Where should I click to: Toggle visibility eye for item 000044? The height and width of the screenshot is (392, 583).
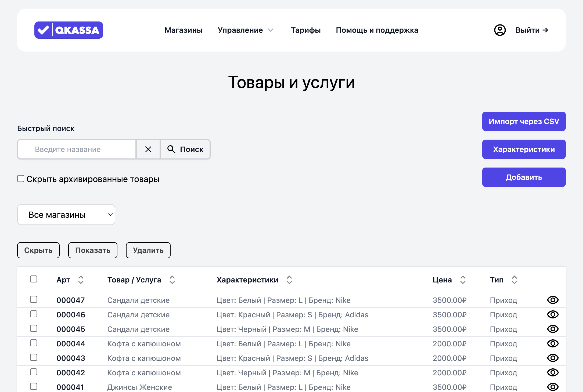(553, 343)
